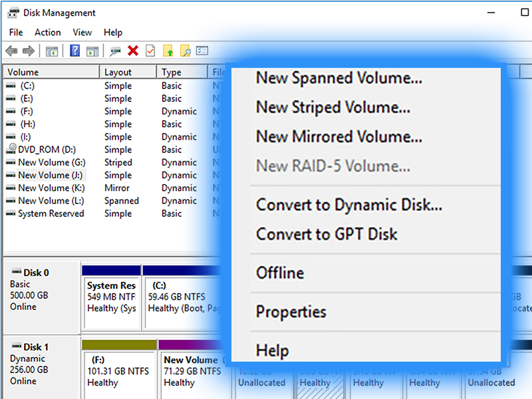Click the Show/Hide Console Tree icon
The height and width of the screenshot is (399, 532).
pos(52,51)
